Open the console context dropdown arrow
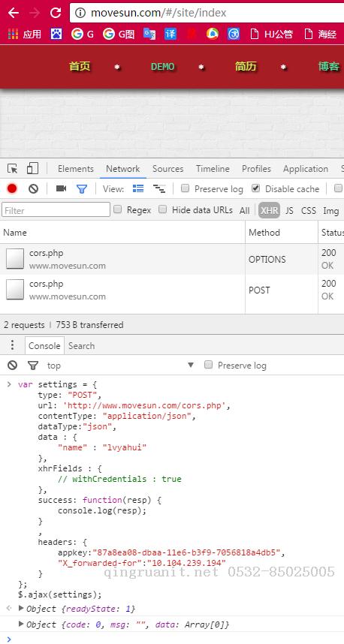The height and width of the screenshot is (644, 344). [x=190, y=365]
